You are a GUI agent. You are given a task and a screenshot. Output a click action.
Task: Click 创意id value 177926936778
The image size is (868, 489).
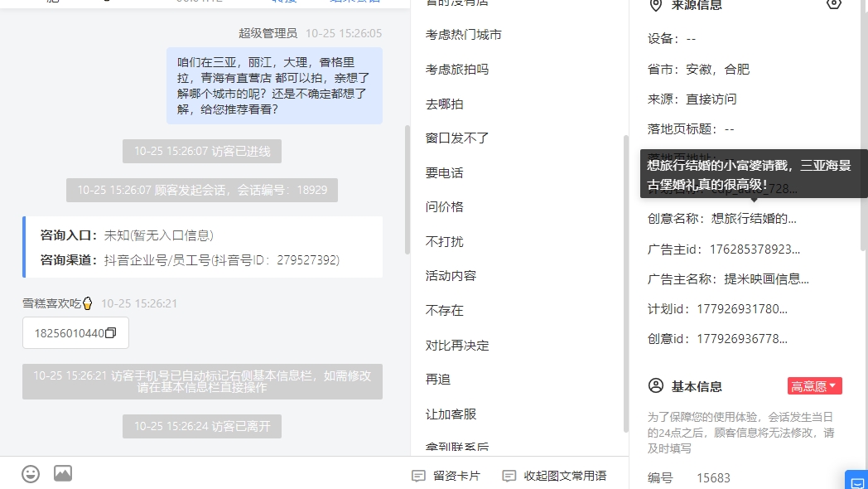point(742,338)
